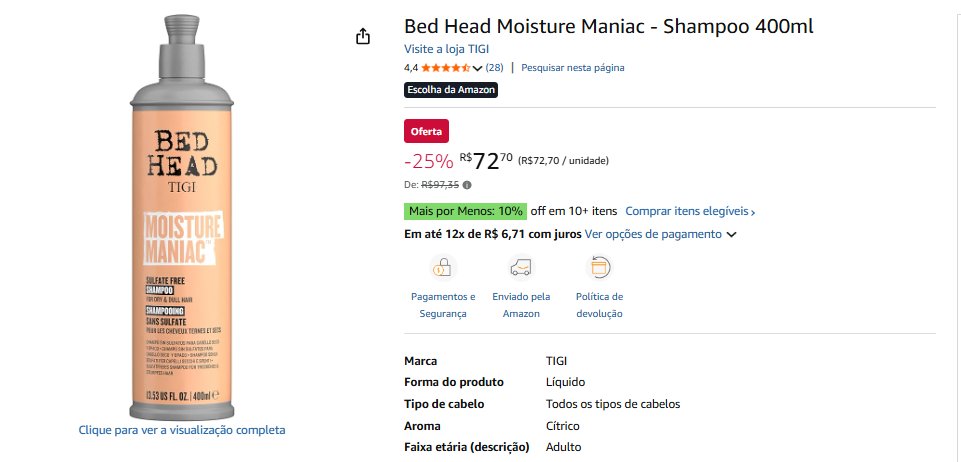961x462 pixels.
Task: Click the Escolha da Amazon badge
Action: pos(450,90)
